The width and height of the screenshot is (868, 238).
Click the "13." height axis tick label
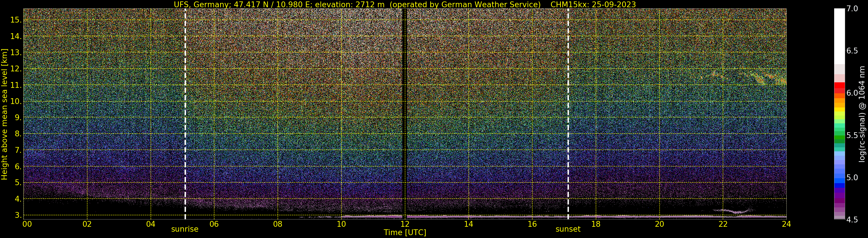click(16, 53)
